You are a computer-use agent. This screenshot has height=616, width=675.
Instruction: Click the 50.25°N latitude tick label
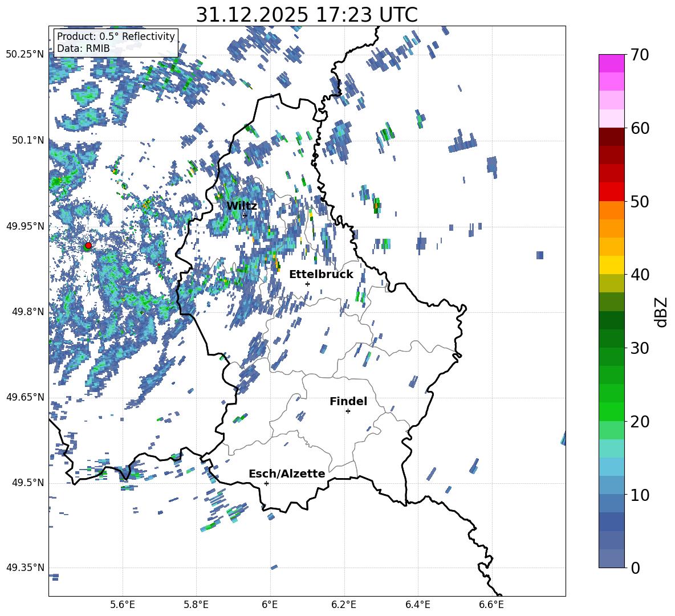click(25, 55)
